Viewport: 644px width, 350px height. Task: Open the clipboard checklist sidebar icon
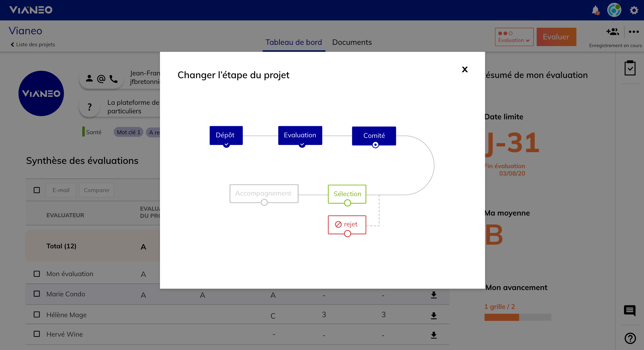click(630, 68)
